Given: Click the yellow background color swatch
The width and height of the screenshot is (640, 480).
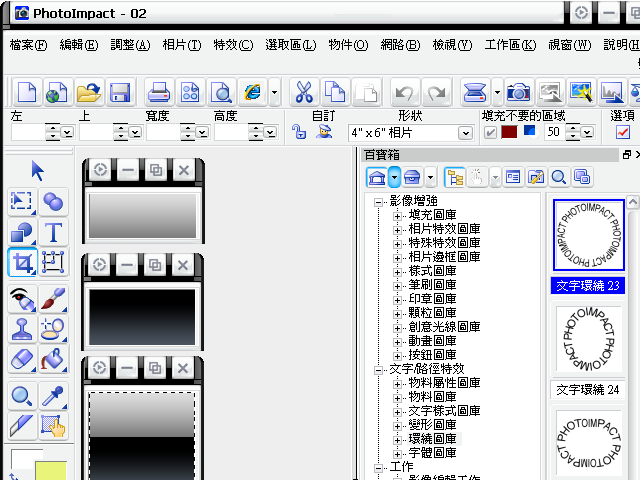Looking at the screenshot, I should tap(51, 470).
